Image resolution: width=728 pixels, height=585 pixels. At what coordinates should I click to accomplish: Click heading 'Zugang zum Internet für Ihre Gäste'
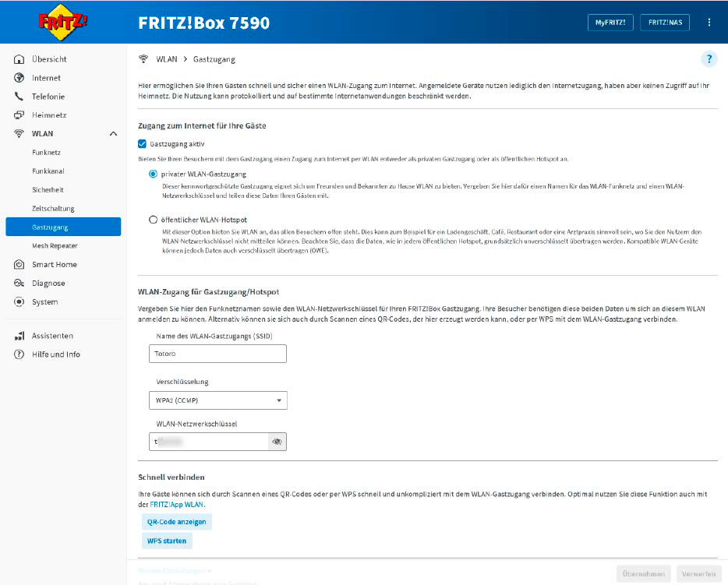click(202, 125)
